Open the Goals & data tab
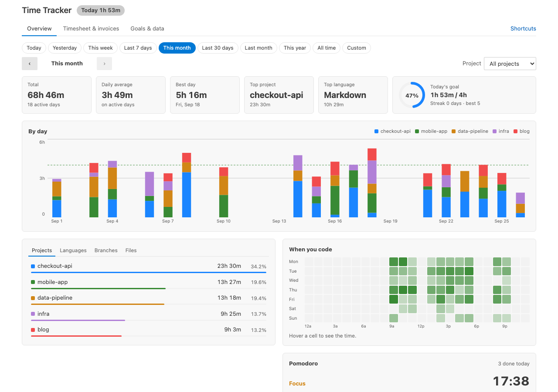The height and width of the screenshot is (392, 558). [147, 29]
